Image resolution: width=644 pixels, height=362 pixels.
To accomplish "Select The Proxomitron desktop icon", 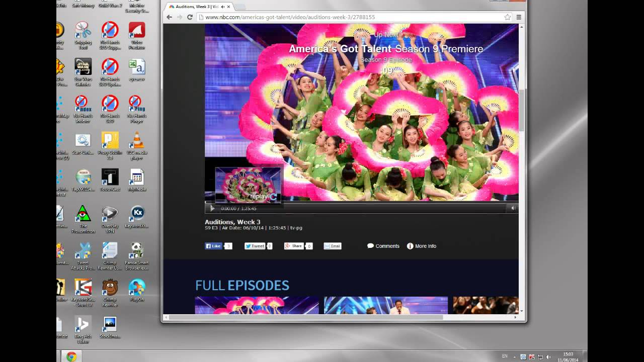I will click(x=83, y=219).
